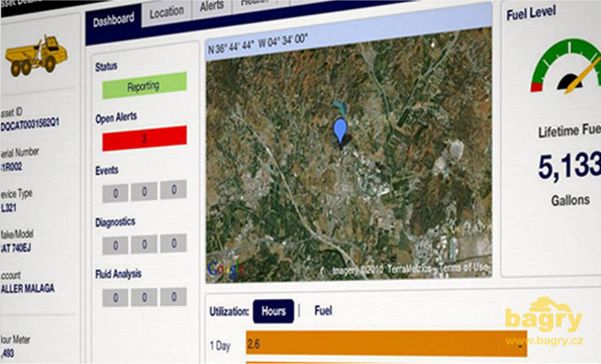
Task: Click the middle Diagnostics counter box
Action: 144,244
